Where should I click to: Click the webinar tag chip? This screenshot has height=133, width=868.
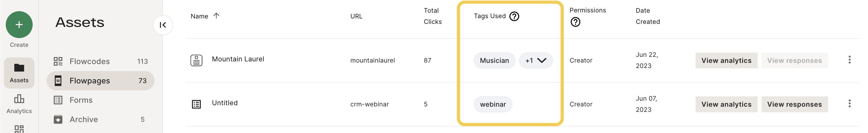(493, 104)
